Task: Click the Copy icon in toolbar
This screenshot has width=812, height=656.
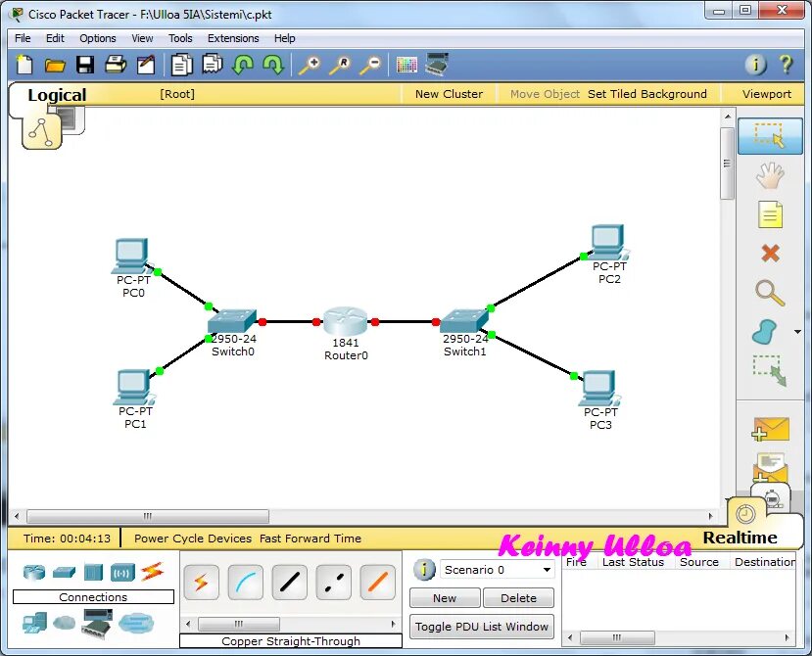Action: (182, 65)
